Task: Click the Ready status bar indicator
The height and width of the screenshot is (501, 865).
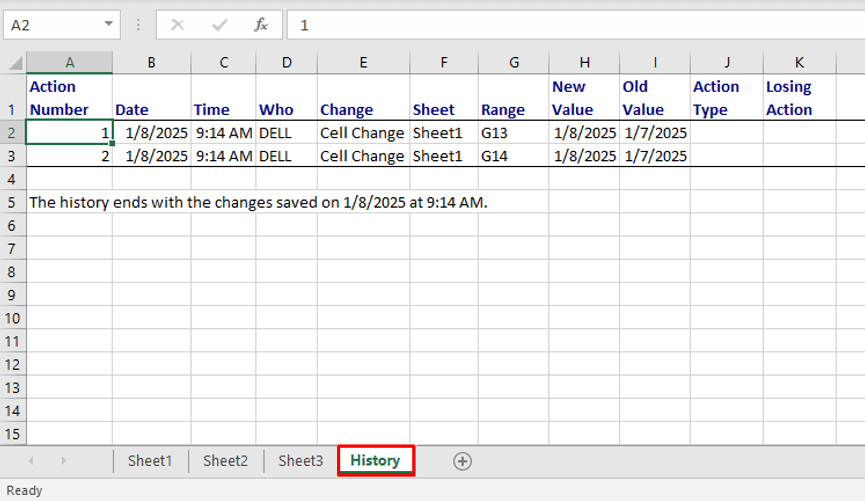Action: point(24,490)
